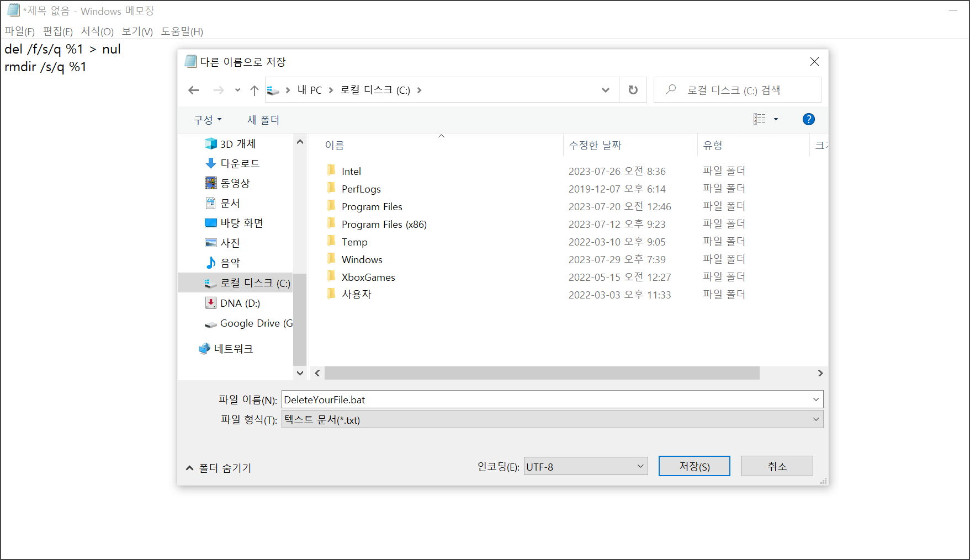
Task: Click the XboxGames folder icon
Action: point(331,276)
